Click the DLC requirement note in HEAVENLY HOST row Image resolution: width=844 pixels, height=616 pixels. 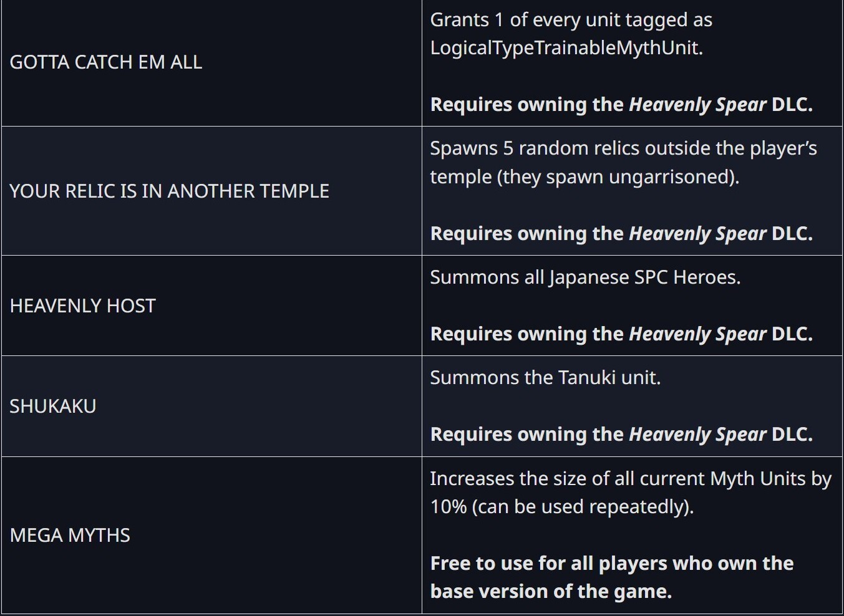621,334
